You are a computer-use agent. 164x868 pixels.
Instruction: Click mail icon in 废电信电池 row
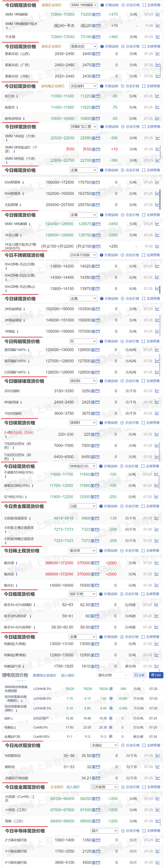click(x=98, y=119)
